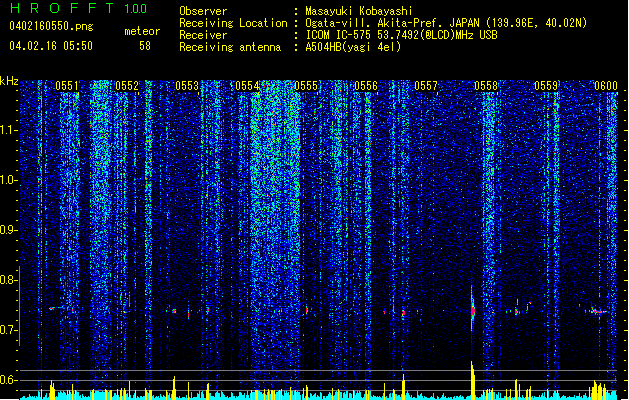629x400 pixels.
Task: Click the long meteor echo trail near 0600
Action: [x=596, y=311]
